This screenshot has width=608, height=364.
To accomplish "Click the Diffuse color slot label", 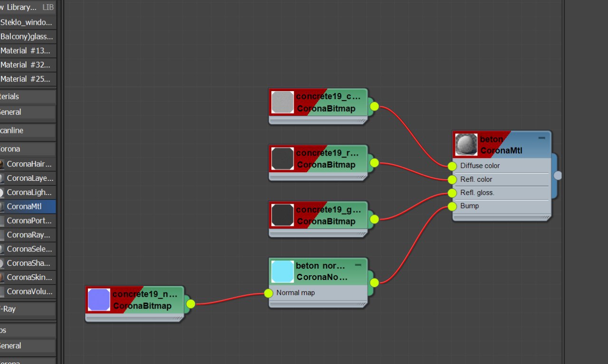I will point(480,166).
